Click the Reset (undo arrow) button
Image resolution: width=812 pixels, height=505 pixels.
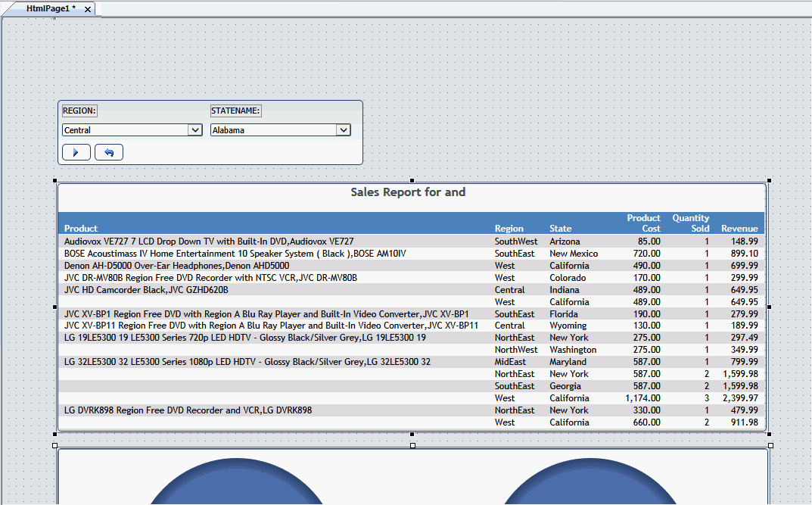coord(109,152)
